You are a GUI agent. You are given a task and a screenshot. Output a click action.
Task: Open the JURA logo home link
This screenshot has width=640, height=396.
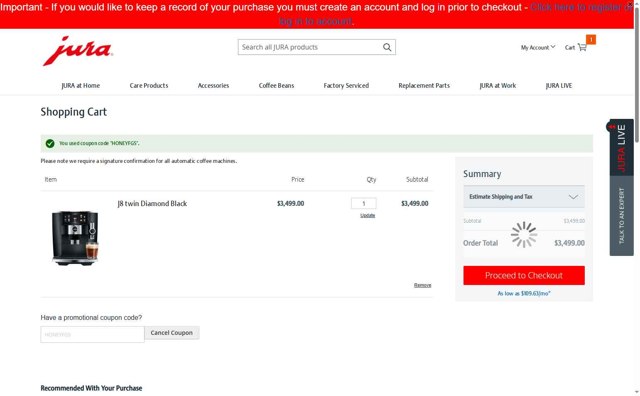(x=78, y=51)
